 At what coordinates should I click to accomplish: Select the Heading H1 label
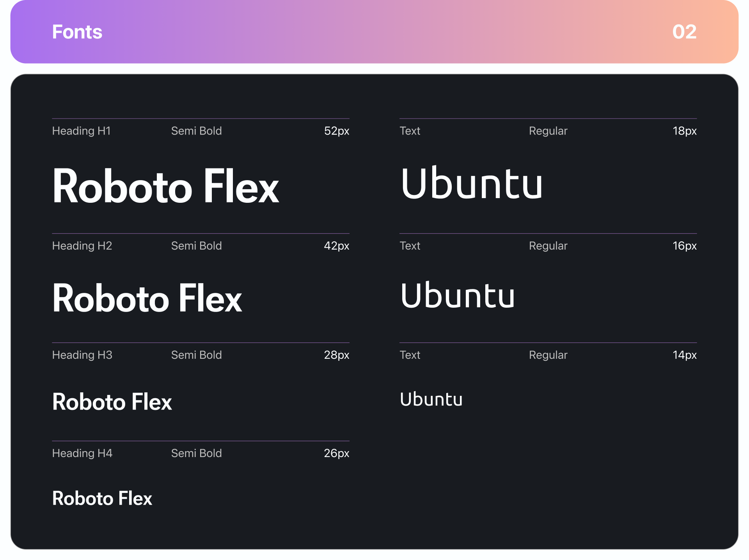point(81,131)
